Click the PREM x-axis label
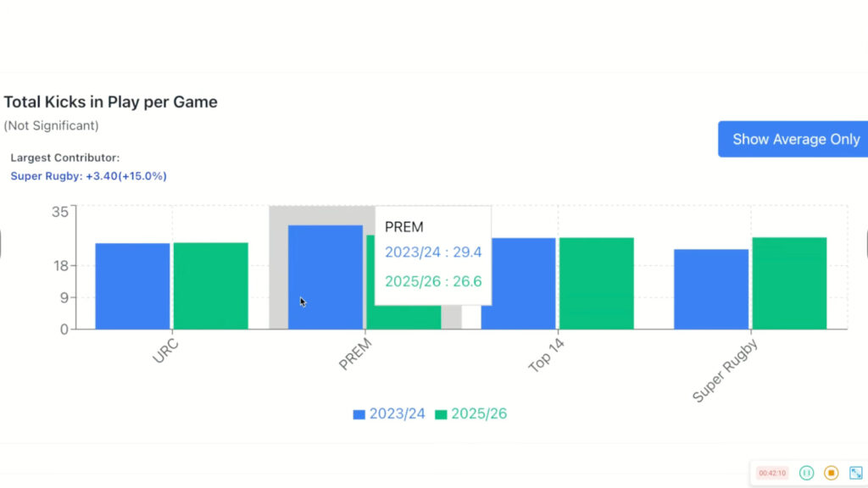 tap(355, 354)
